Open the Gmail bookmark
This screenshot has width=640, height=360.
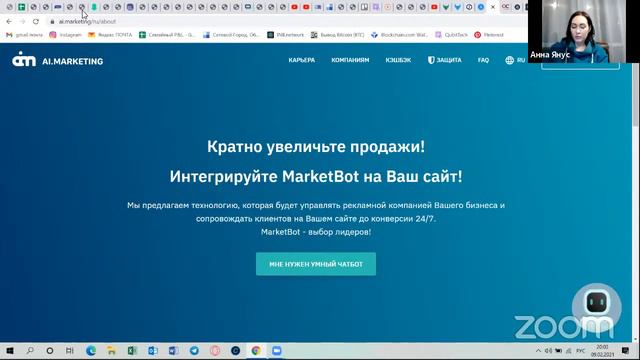(24, 35)
